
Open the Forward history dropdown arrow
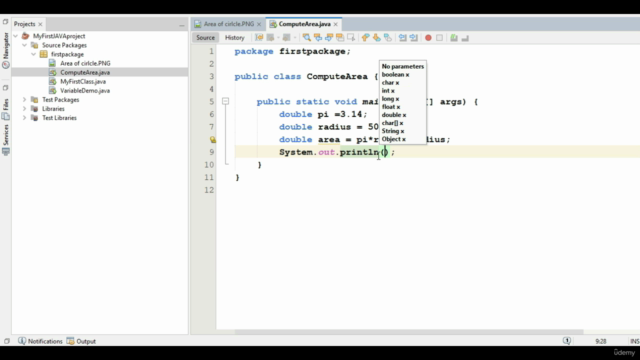click(x=295, y=38)
